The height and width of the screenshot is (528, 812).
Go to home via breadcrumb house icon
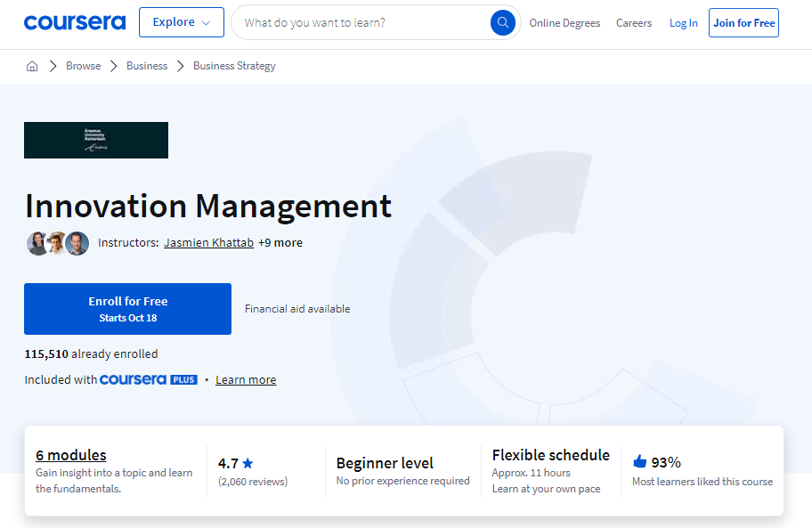(32, 66)
